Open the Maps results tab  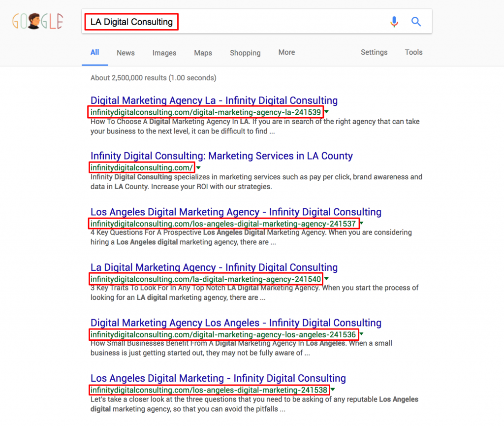pyautogui.click(x=203, y=53)
